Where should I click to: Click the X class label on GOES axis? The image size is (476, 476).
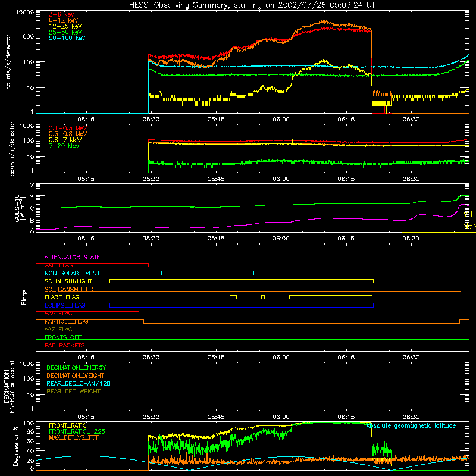coord(32,186)
